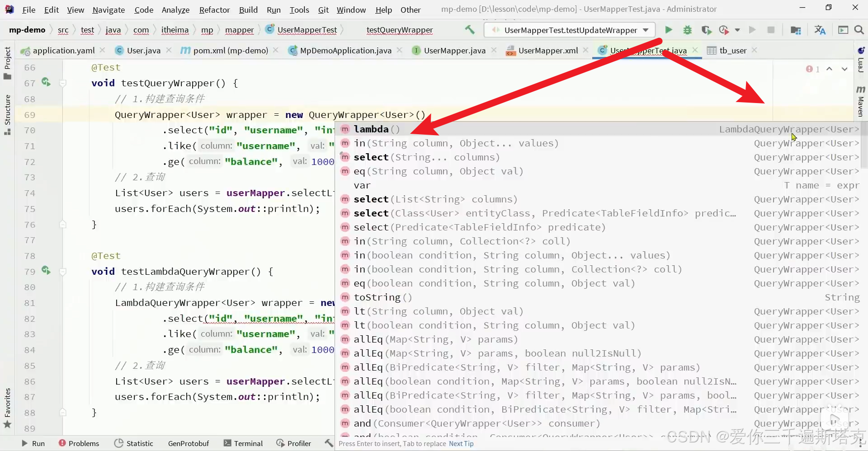
Task: Open the Terminal tool window
Action: click(x=243, y=443)
